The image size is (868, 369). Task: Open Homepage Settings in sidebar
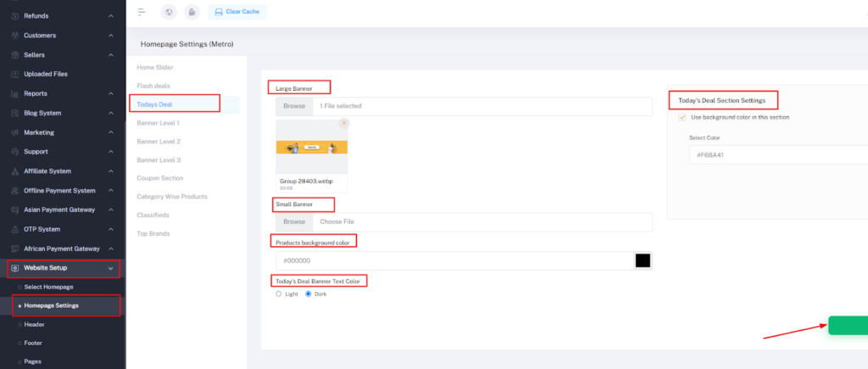pyautogui.click(x=52, y=306)
